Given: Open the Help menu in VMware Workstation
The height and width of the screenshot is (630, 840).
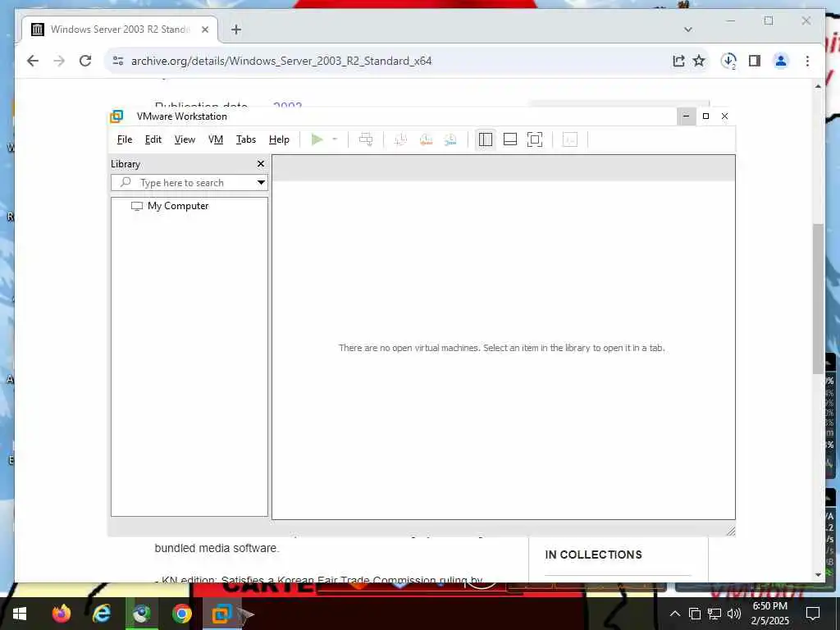Looking at the screenshot, I should (279, 139).
